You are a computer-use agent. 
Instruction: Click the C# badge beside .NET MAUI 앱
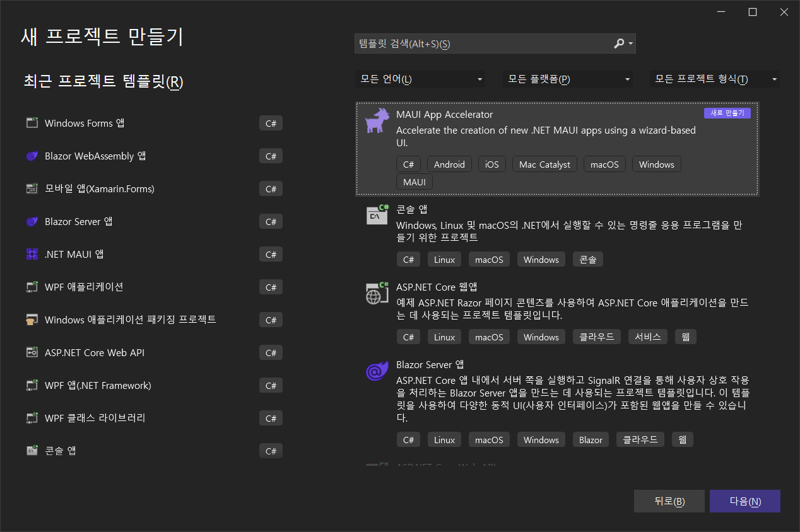pyautogui.click(x=271, y=255)
